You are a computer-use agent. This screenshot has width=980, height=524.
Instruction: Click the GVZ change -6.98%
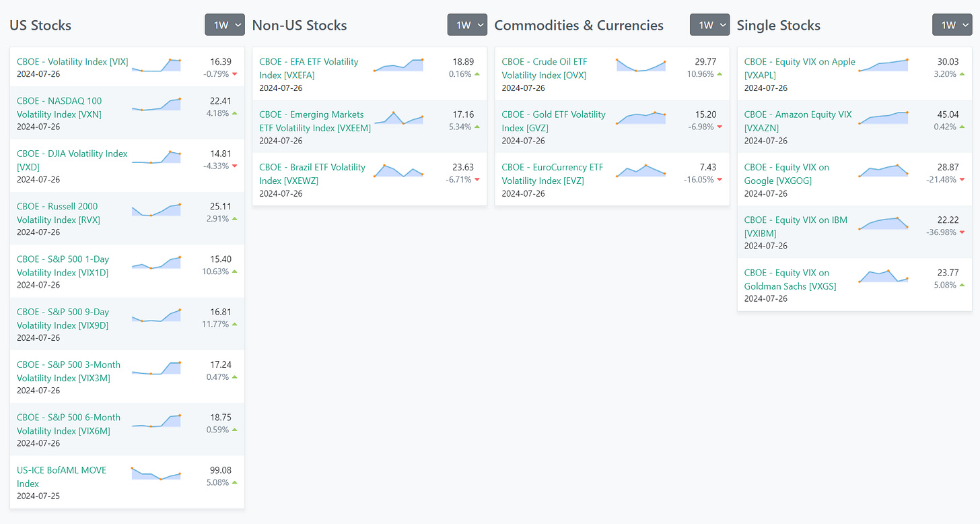click(x=701, y=127)
